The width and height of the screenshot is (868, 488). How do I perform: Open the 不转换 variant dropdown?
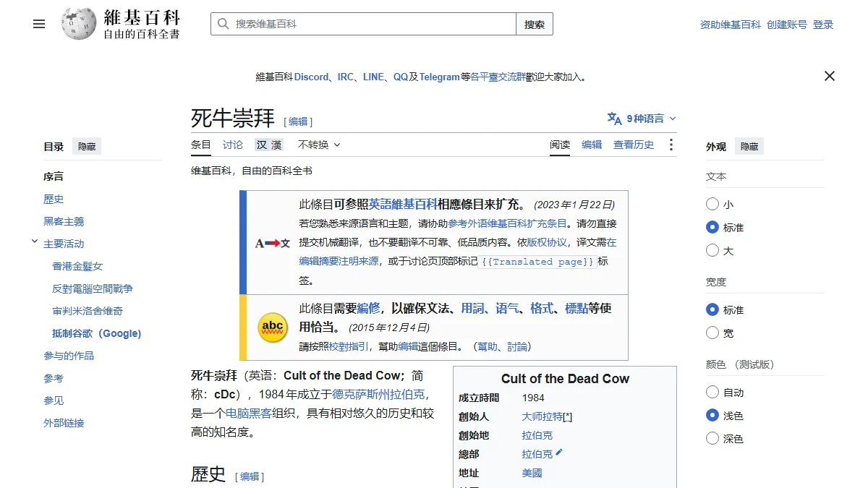319,145
